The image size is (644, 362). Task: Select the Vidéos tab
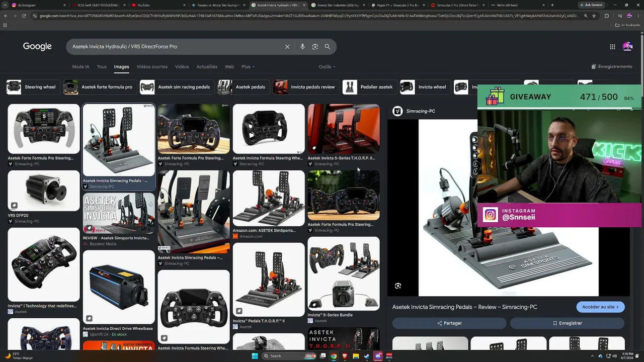click(x=182, y=67)
